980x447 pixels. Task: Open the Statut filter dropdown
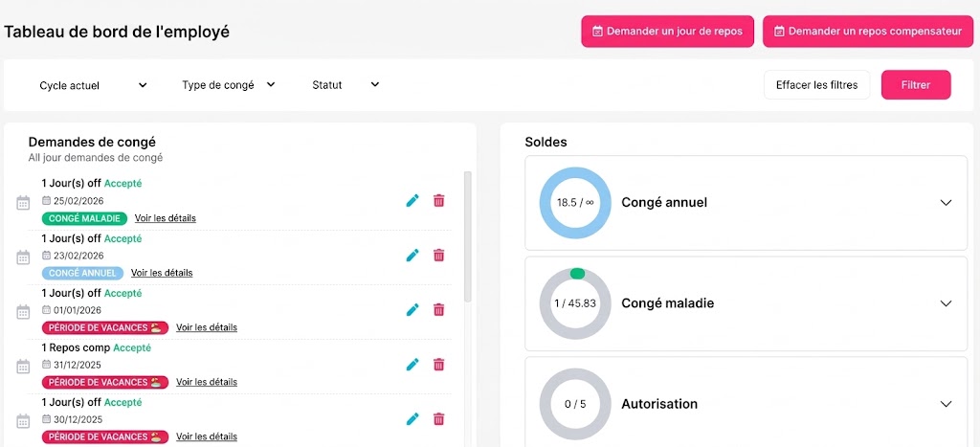coord(345,85)
